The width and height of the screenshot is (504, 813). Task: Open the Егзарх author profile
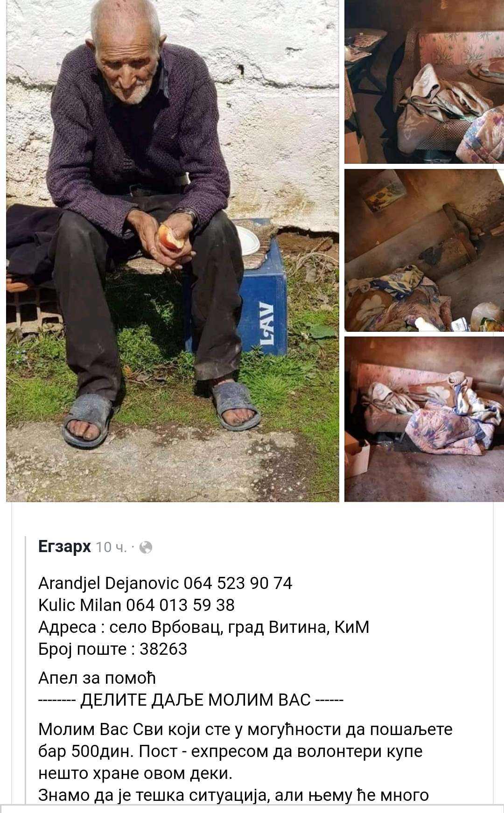point(64,547)
